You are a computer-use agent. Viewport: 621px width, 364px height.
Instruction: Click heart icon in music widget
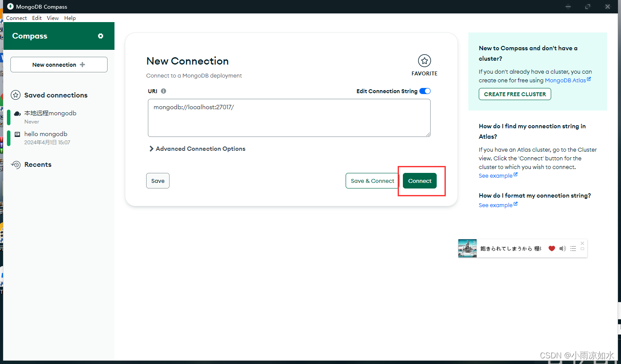click(x=552, y=248)
